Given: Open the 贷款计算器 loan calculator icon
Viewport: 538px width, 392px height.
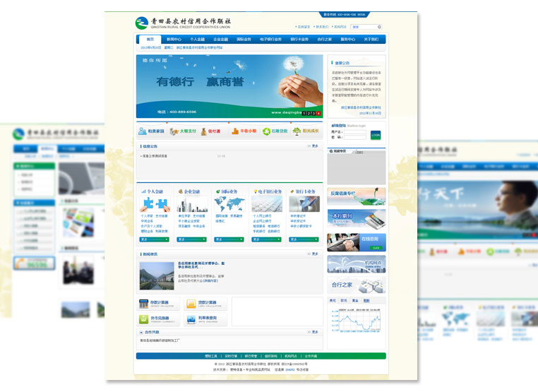Looking at the screenshot, I should pos(191,304).
